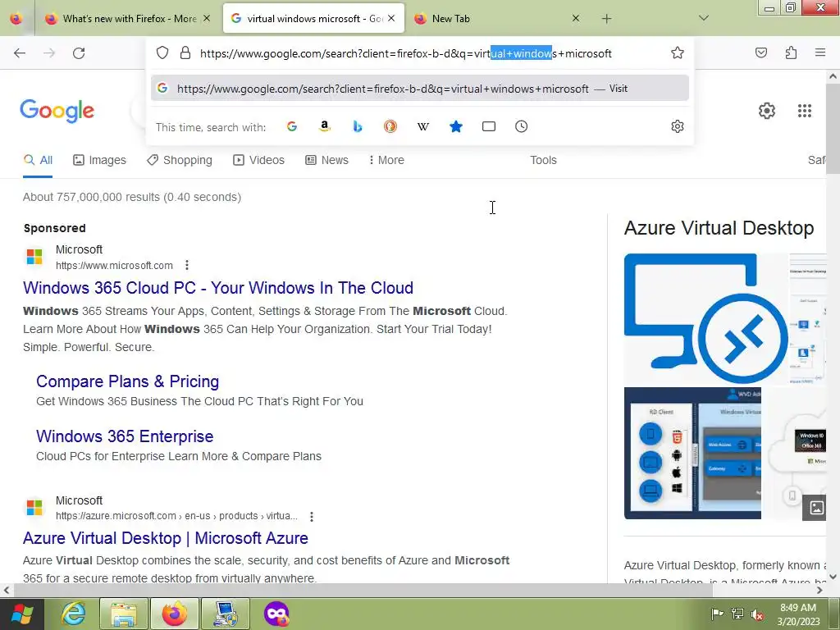Switch to New Tab tab
840x630 pixels.
(496, 19)
